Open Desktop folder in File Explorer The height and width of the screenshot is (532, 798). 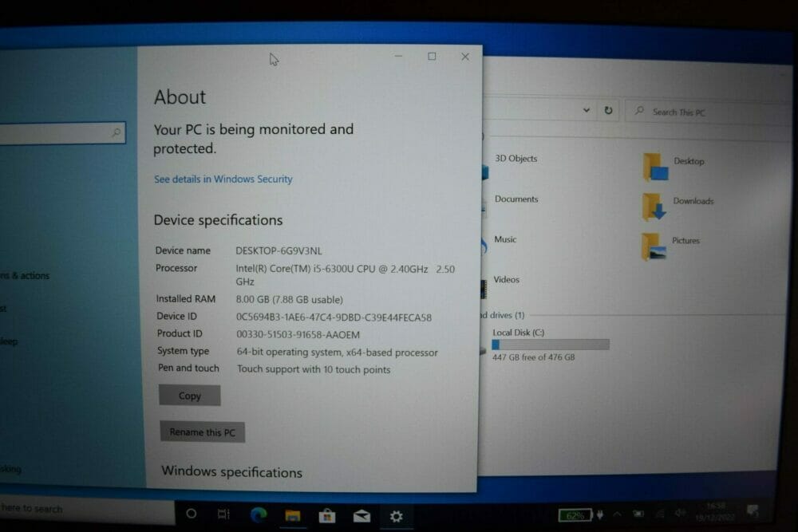click(674, 166)
